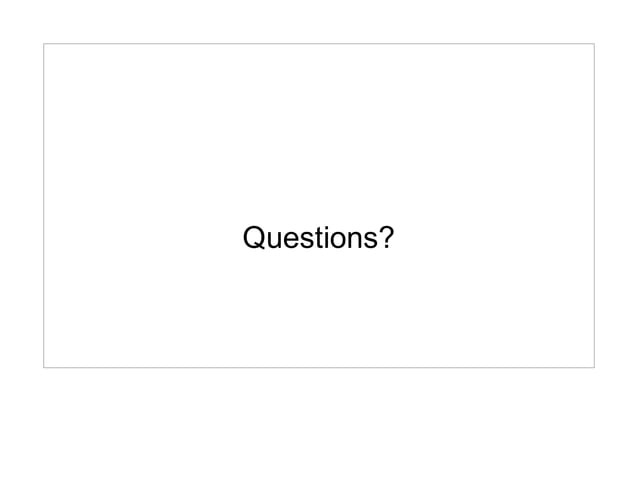Click the slide's bottom border line
The image size is (638, 493).
click(319, 367)
